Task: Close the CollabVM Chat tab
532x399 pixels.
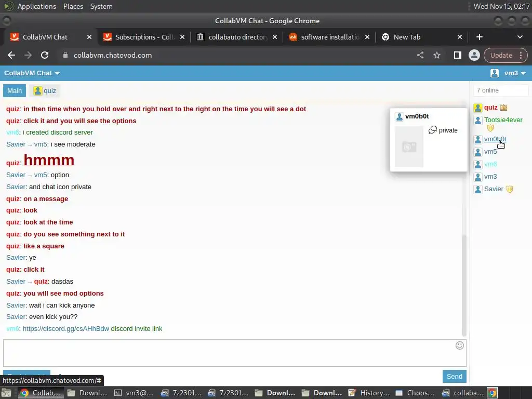Action: [89, 37]
